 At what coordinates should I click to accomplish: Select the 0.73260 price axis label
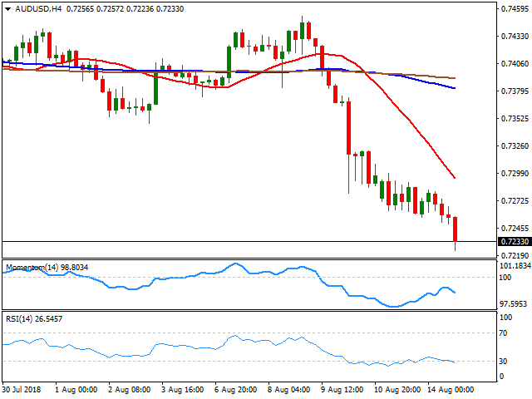(515, 146)
